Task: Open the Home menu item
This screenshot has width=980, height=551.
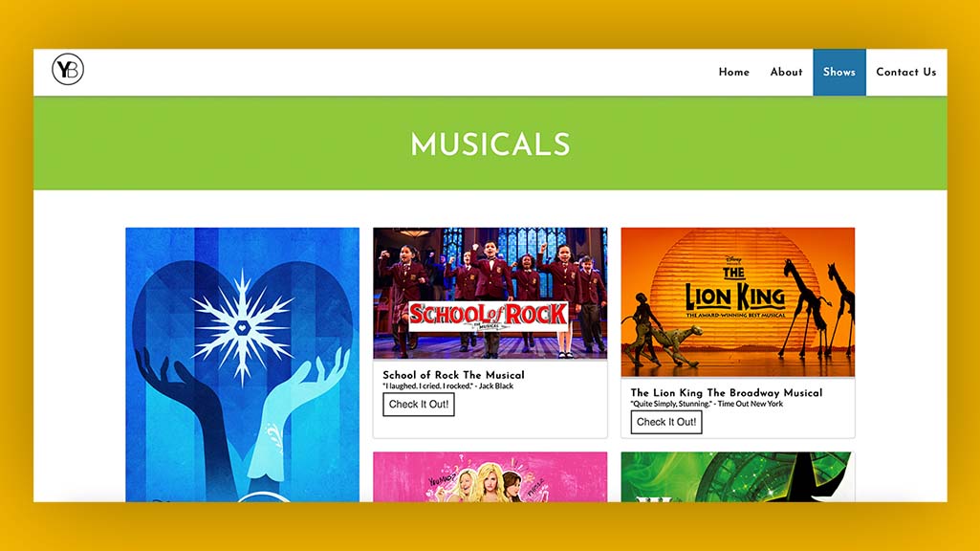Action: [733, 72]
